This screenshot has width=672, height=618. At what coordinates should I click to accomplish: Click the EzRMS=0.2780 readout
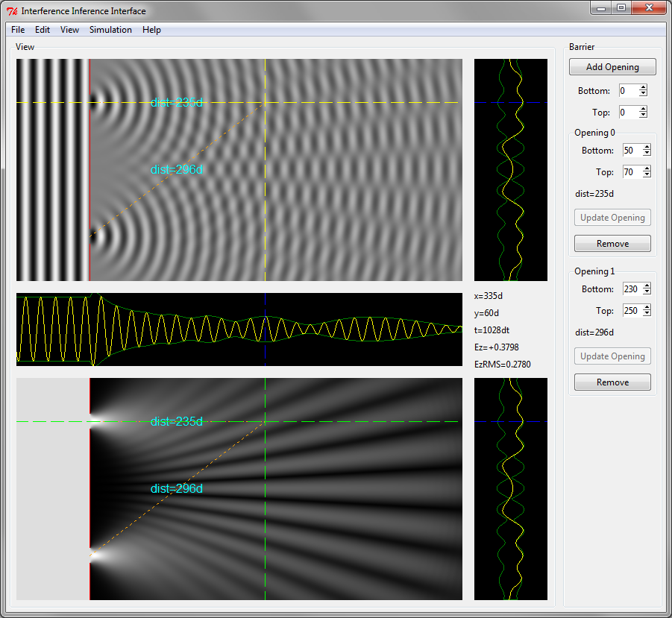coord(502,365)
